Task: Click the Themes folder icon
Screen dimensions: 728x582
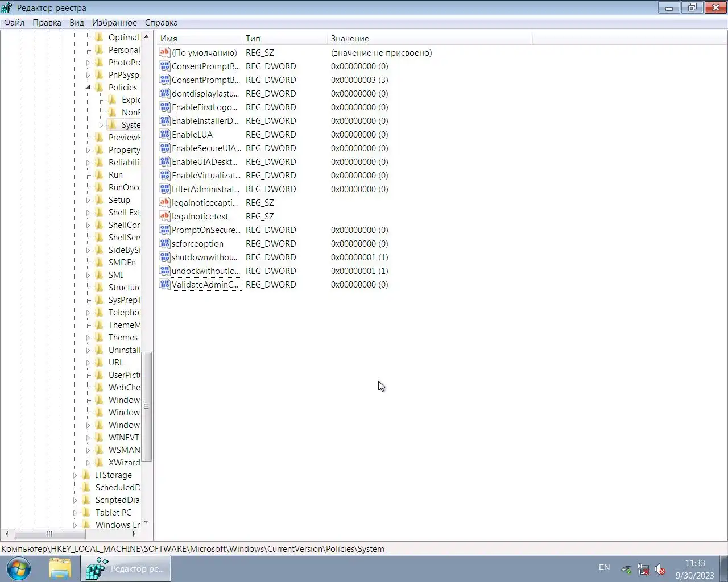Action: click(100, 338)
